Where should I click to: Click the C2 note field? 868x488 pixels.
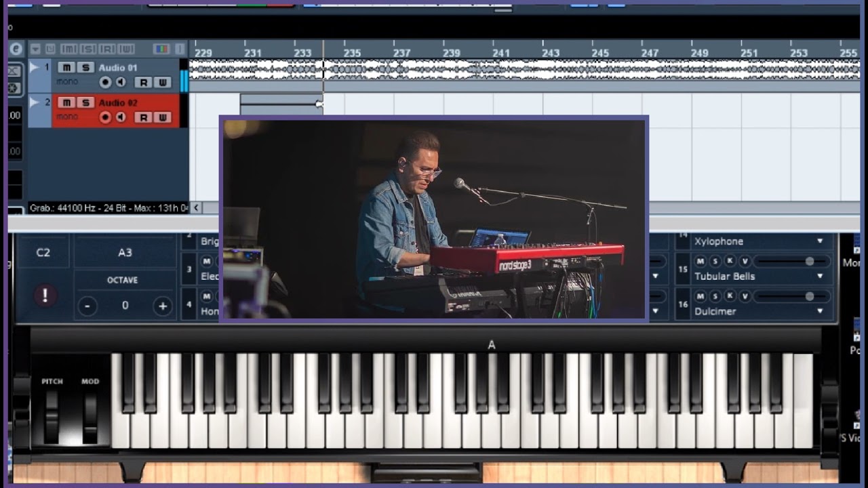click(43, 252)
